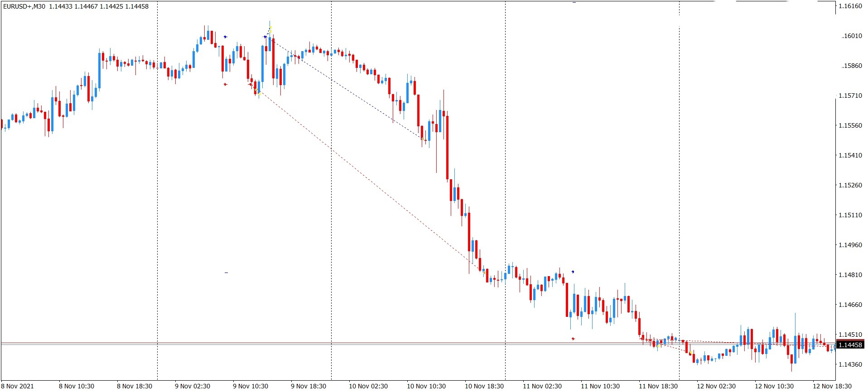Select red trade arrow near the 1.14510 level
Viewport: 868px width, 392px height.
(573, 339)
